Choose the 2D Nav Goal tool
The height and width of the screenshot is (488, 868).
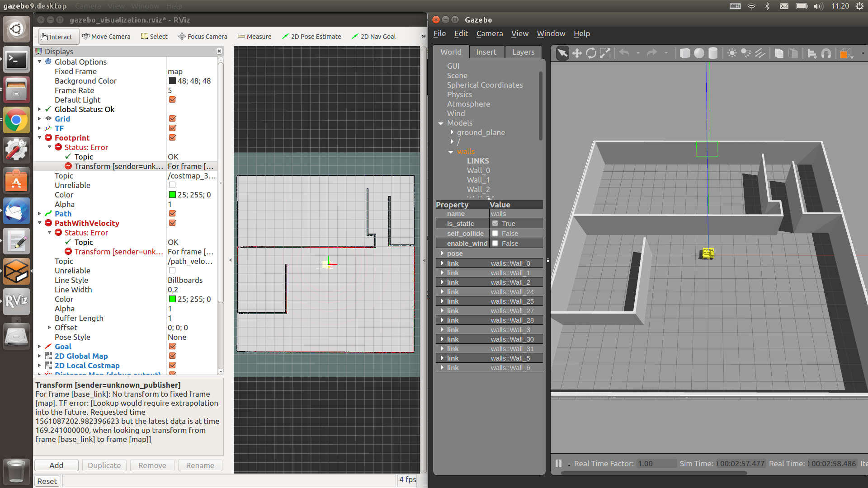374,37
